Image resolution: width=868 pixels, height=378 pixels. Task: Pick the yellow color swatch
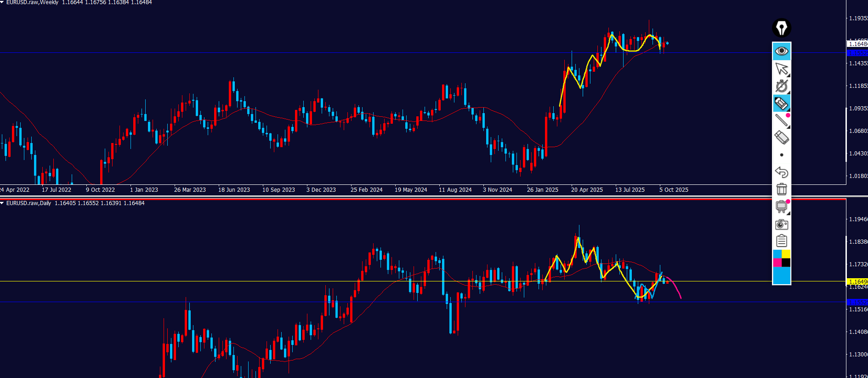786,254
